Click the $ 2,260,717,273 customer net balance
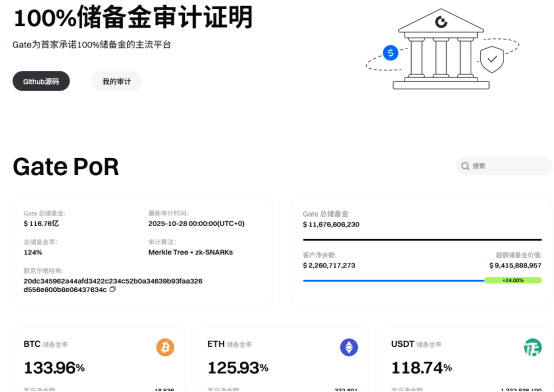554x392 pixels. coord(329,265)
